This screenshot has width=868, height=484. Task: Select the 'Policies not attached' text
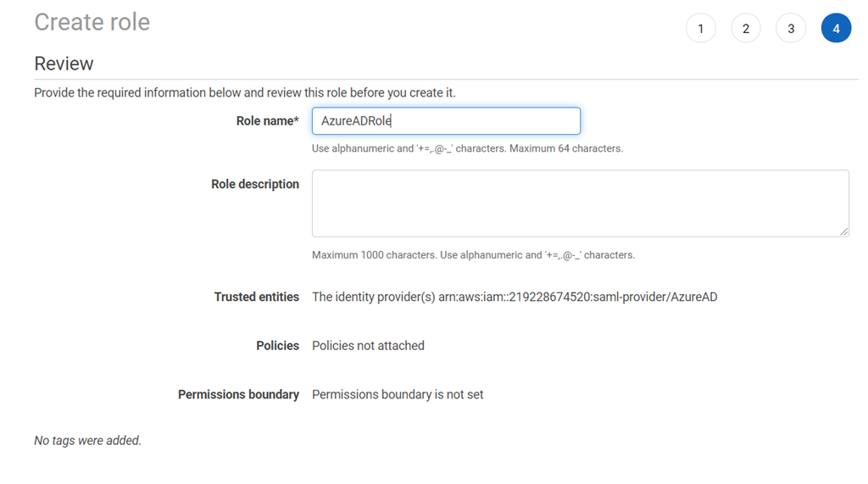click(x=368, y=346)
